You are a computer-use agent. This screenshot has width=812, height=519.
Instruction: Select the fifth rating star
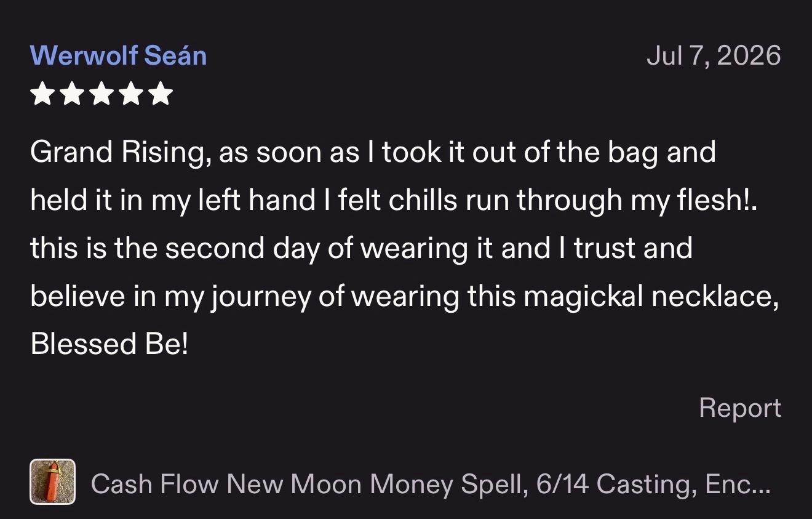click(161, 95)
